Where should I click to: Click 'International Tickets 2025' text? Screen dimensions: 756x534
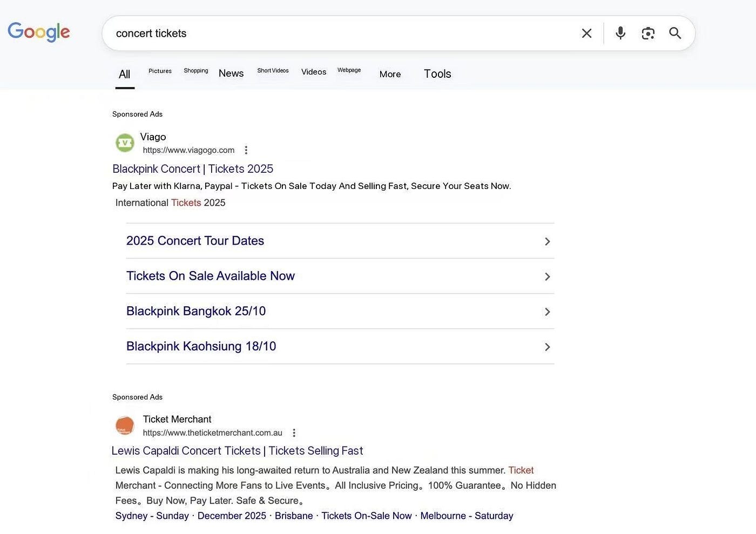click(170, 203)
